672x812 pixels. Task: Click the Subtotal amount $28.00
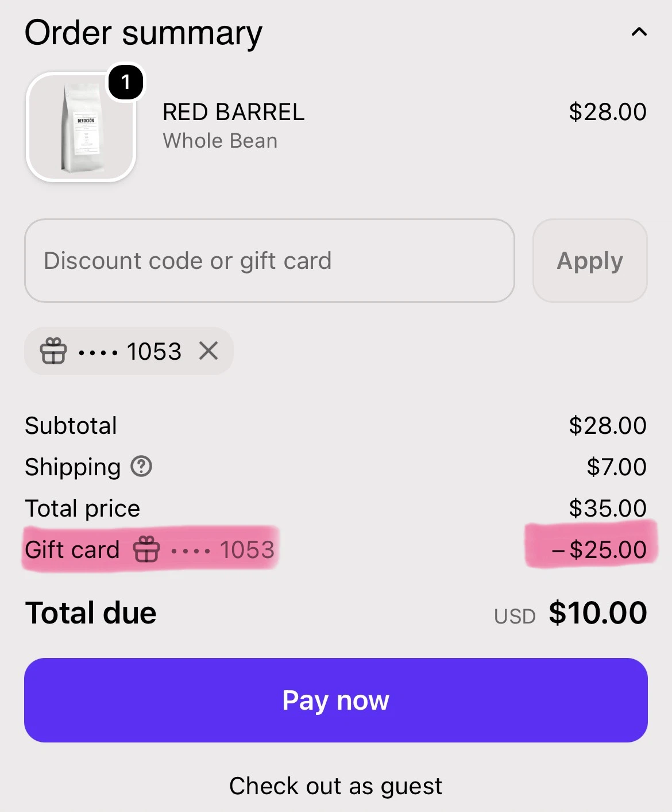click(608, 426)
